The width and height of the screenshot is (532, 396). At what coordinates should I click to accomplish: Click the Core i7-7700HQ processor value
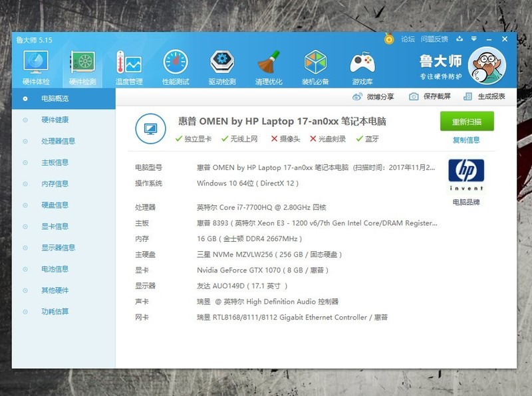pyautogui.click(x=261, y=207)
